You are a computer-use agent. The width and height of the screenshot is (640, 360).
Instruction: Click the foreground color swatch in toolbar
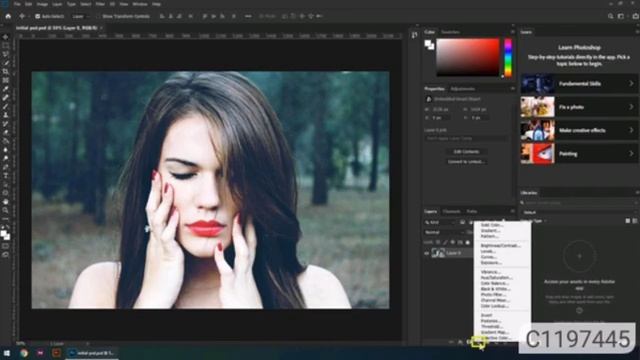coord(4,233)
